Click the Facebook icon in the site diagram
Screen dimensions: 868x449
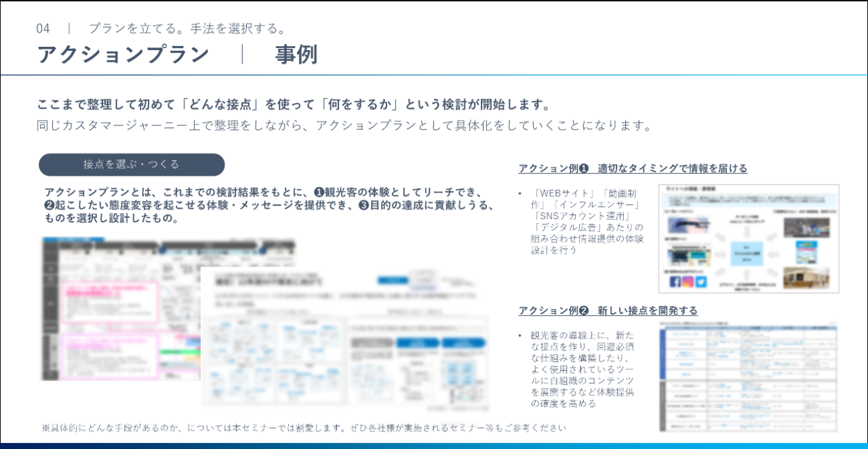pos(675,281)
